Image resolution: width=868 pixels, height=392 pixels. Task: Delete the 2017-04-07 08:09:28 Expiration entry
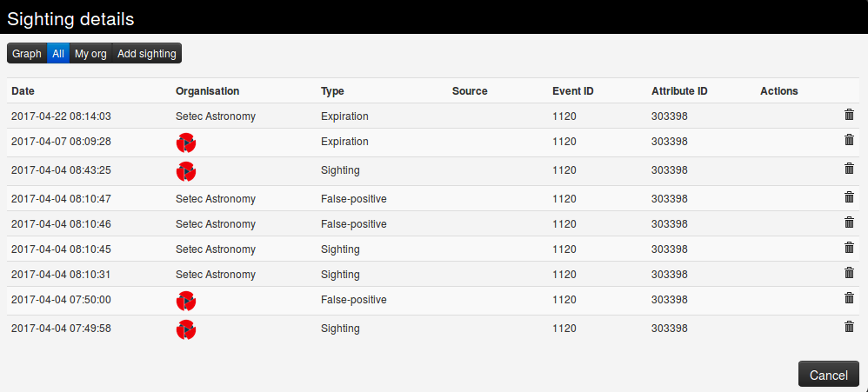coord(849,140)
